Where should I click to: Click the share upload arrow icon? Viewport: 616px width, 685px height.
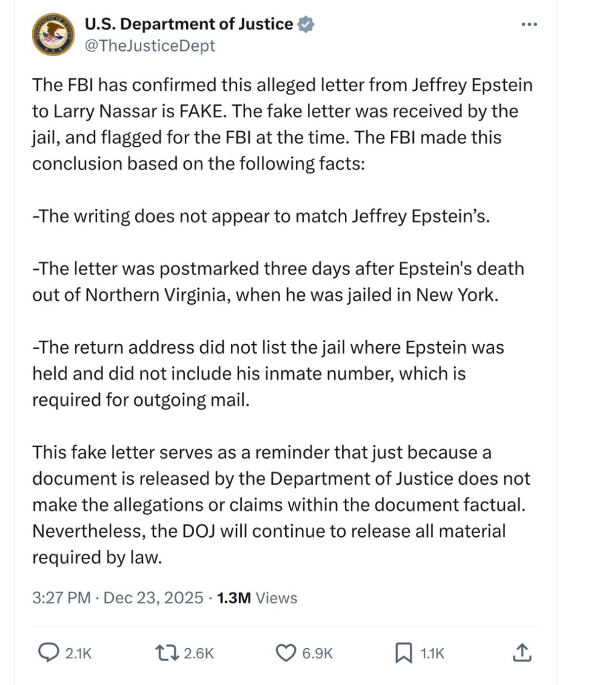coord(524,652)
